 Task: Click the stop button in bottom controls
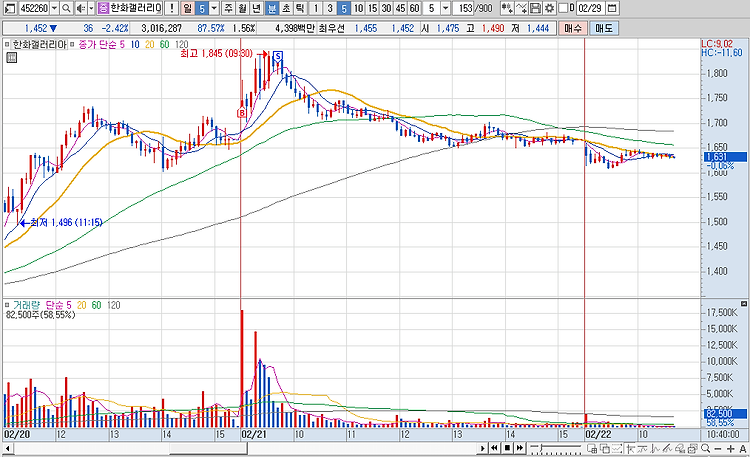click(507, 448)
